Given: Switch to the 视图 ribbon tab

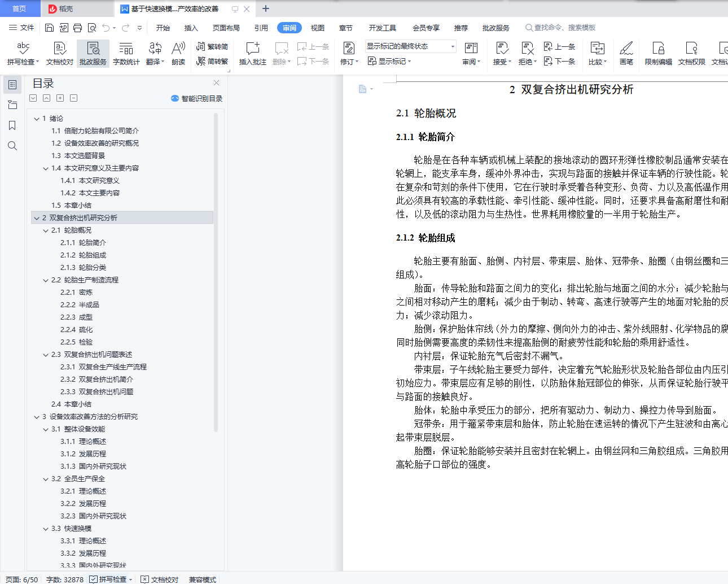Looking at the screenshot, I should [x=318, y=28].
